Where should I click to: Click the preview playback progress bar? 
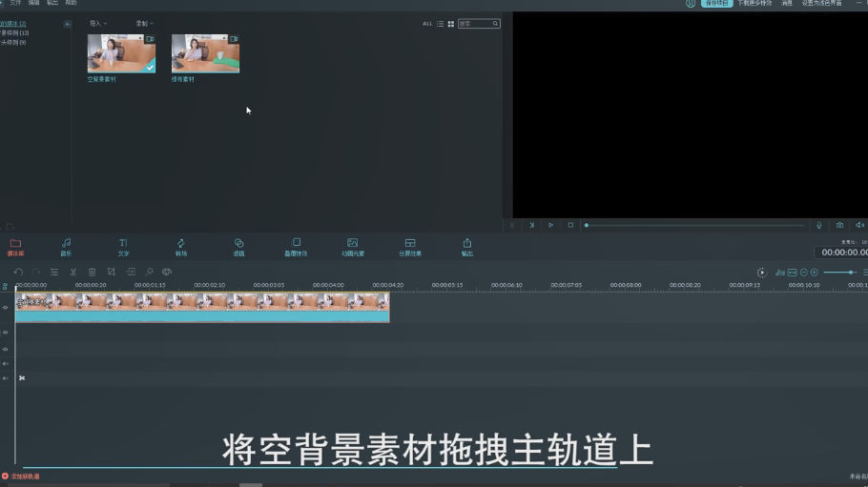pos(694,225)
